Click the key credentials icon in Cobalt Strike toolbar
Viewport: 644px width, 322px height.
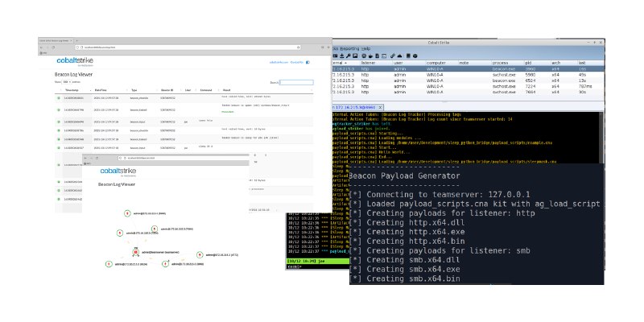[x=349, y=56]
